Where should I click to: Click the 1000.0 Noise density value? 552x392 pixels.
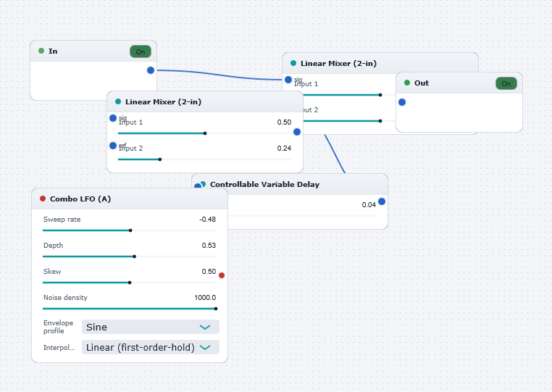coord(205,298)
